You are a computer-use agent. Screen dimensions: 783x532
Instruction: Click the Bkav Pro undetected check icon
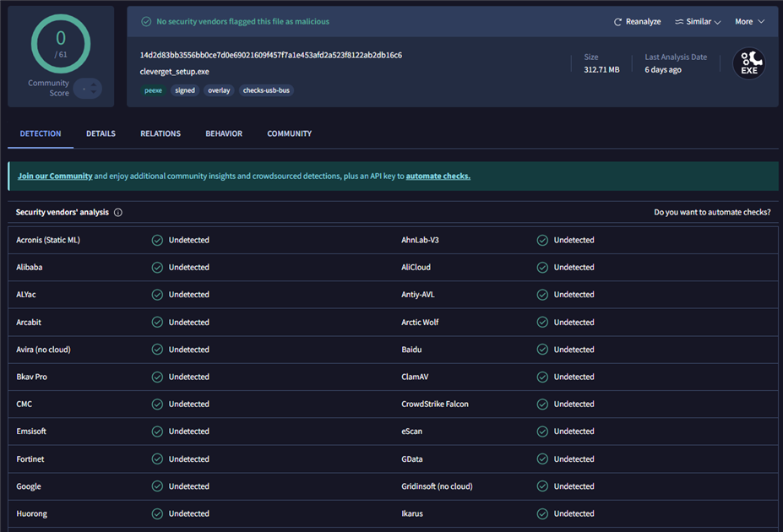coord(157,377)
